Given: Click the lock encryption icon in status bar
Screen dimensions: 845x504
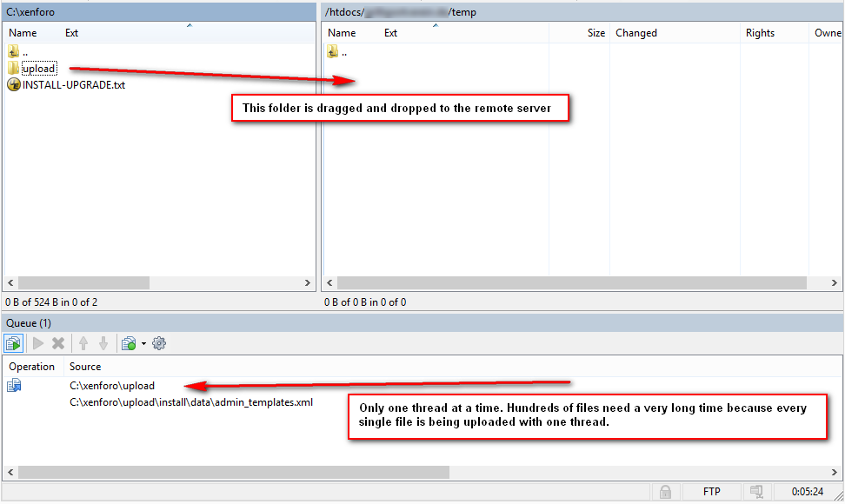Looking at the screenshot, I should click(665, 492).
